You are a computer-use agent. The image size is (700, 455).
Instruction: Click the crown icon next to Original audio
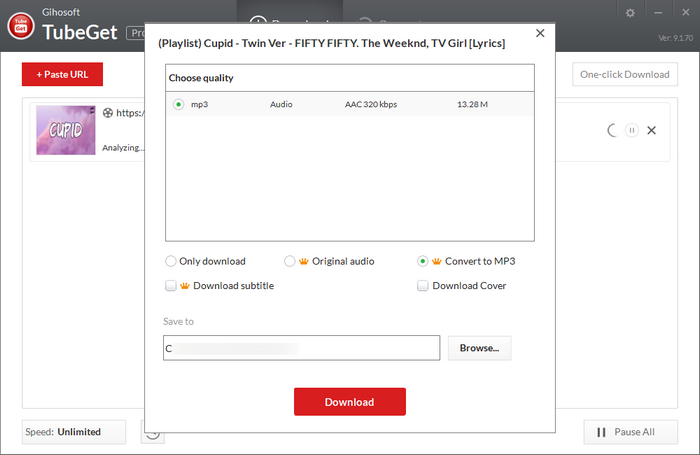pyautogui.click(x=304, y=261)
